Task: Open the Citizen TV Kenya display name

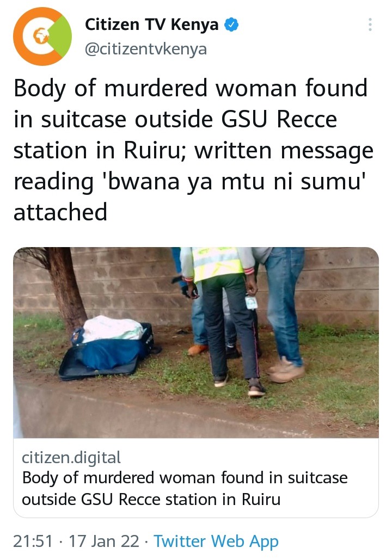Action: pos(151,24)
